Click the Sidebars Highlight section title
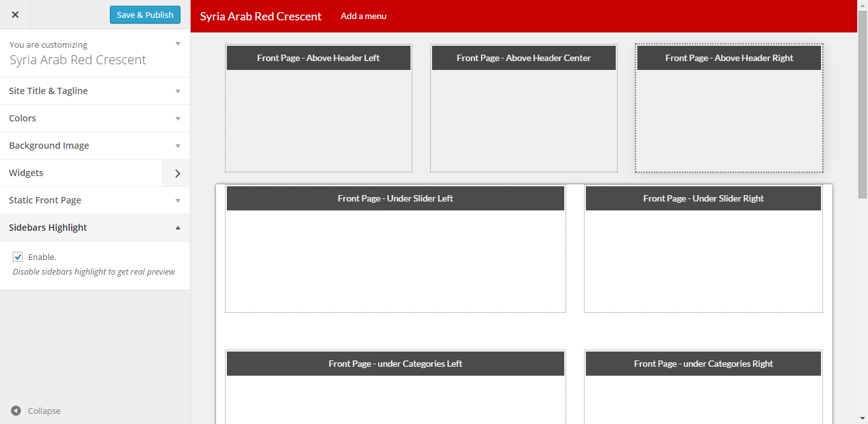Image resolution: width=868 pixels, height=424 pixels. (x=48, y=228)
